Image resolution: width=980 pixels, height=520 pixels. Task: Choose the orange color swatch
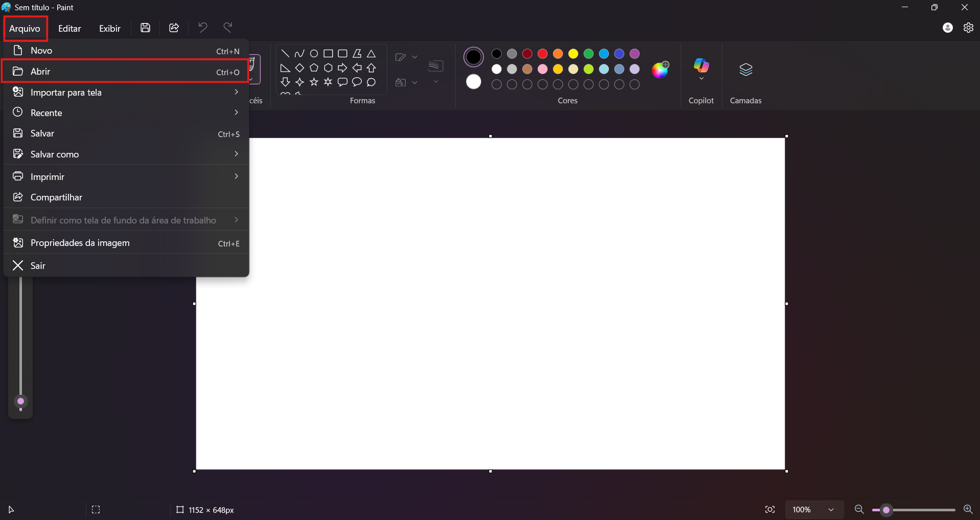pyautogui.click(x=558, y=54)
